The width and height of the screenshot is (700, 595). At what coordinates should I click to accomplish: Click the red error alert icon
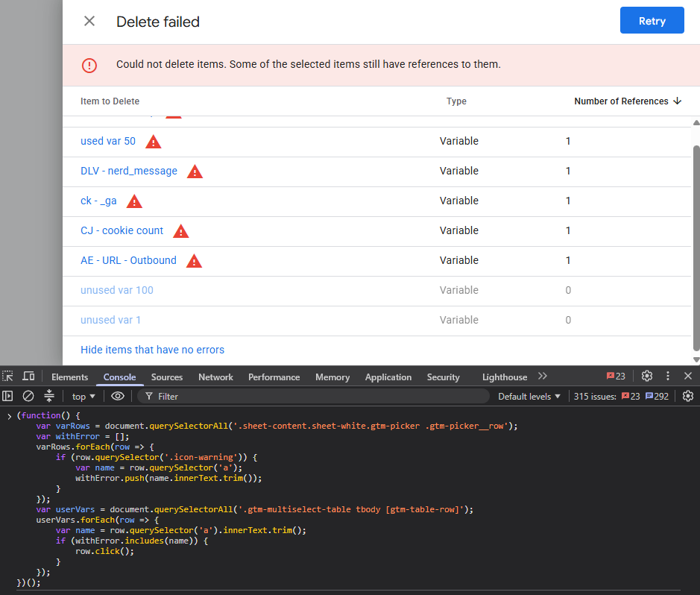coord(89,65)
